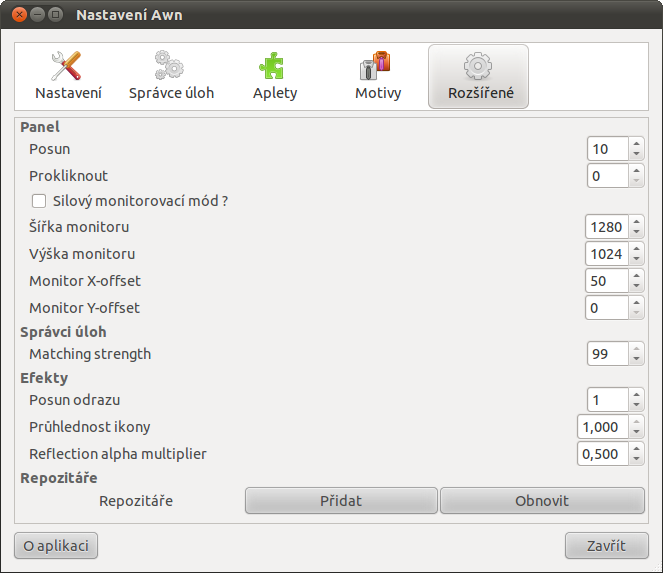The image size is (663, 573).
Task: Decrease Monitor X-offset value
Action: [636, 286]
